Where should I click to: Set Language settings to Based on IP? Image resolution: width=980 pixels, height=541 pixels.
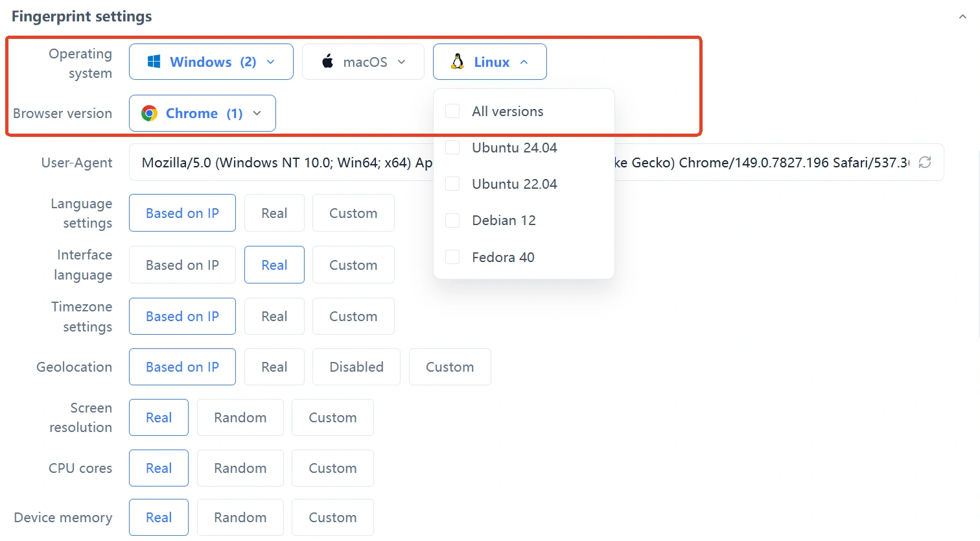click(x=182, y=213)
